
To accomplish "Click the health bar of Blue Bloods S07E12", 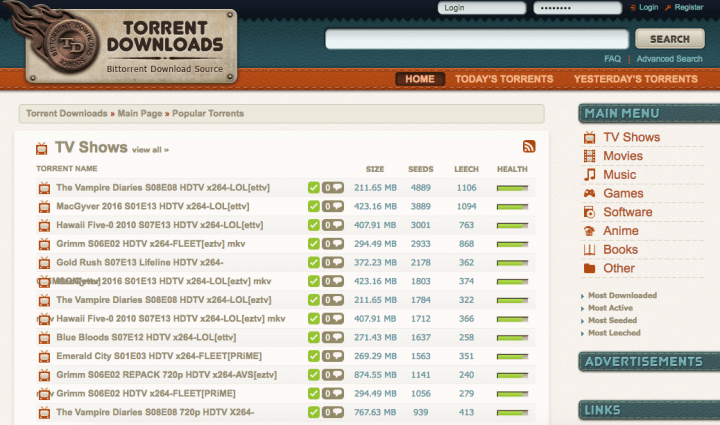I will point(512,338).
